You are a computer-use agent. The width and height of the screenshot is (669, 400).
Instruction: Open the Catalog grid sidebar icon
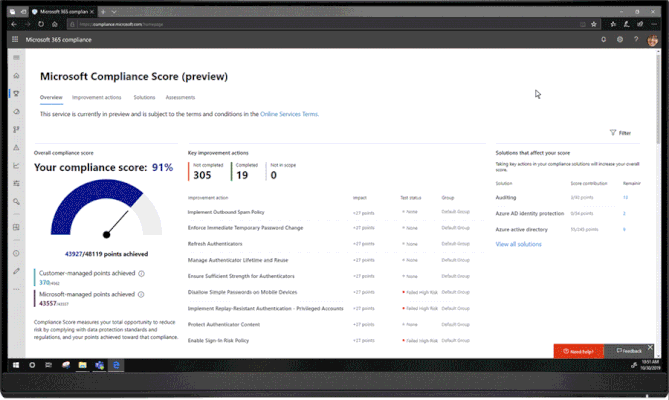(16, 227)
